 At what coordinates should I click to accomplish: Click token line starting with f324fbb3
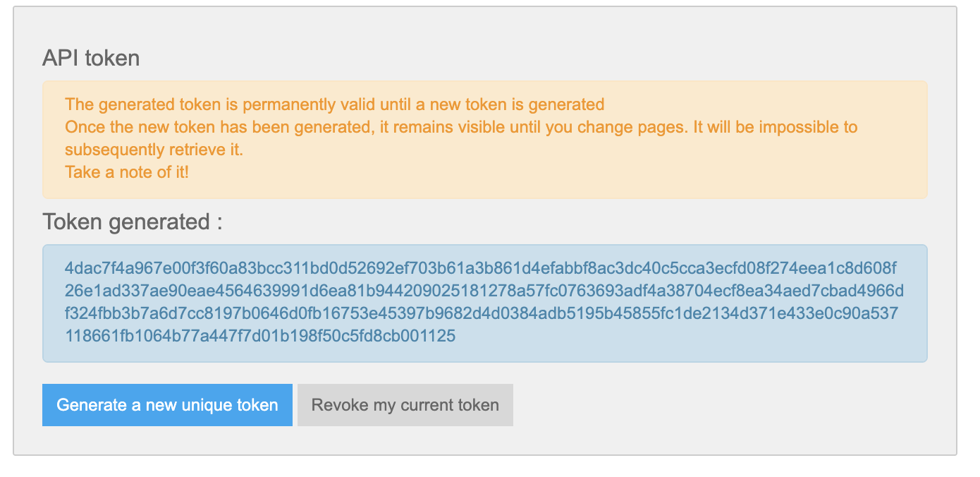coord(482,313)
